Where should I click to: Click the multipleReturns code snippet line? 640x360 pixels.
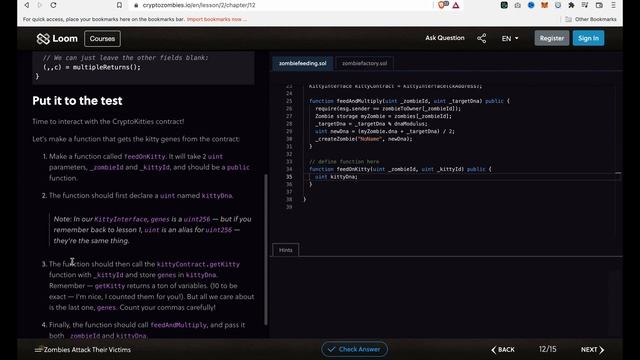92,67
